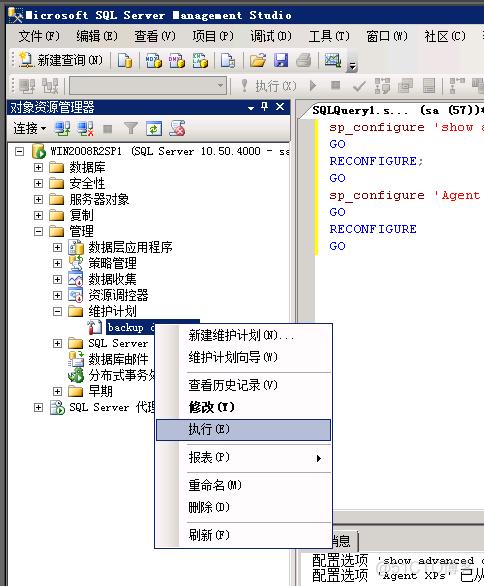Select the backup maintenance plan item
Viewport: 484px width, 586px height.
coord(131,327)
